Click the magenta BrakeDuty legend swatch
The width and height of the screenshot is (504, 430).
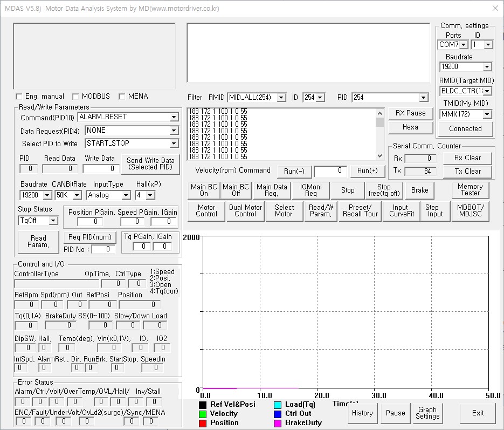pos(278,423)
